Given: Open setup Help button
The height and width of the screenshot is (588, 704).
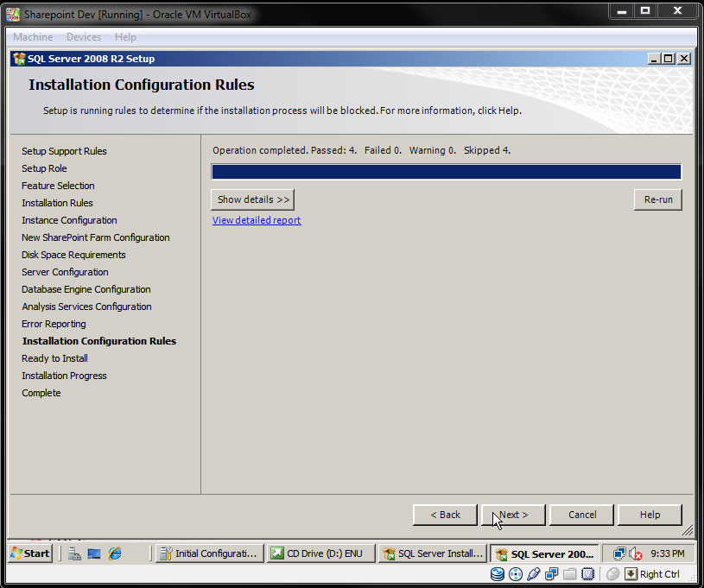Looking at the screenshot, I should pos(650,515).
